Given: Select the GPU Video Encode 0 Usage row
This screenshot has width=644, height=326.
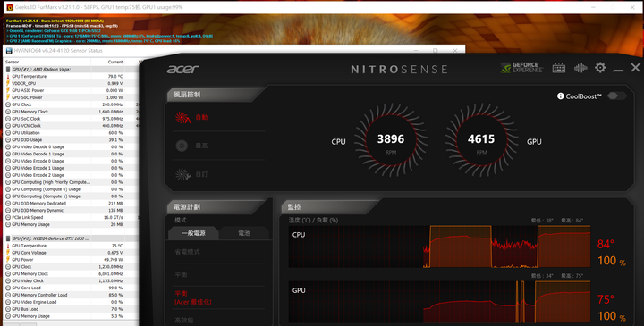Looking at the screenshot, I should coord(70,161).
